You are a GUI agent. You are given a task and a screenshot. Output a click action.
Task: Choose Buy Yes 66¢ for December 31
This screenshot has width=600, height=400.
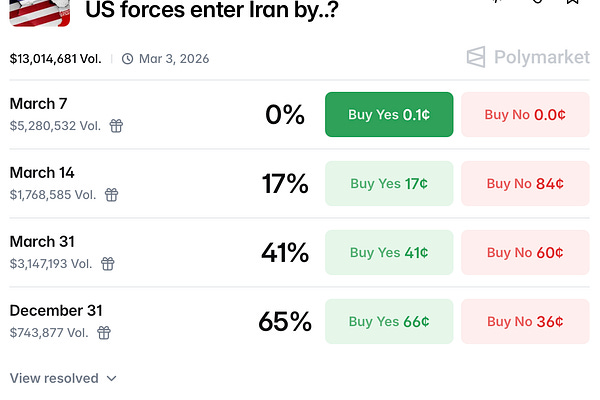tap(389, 322)
